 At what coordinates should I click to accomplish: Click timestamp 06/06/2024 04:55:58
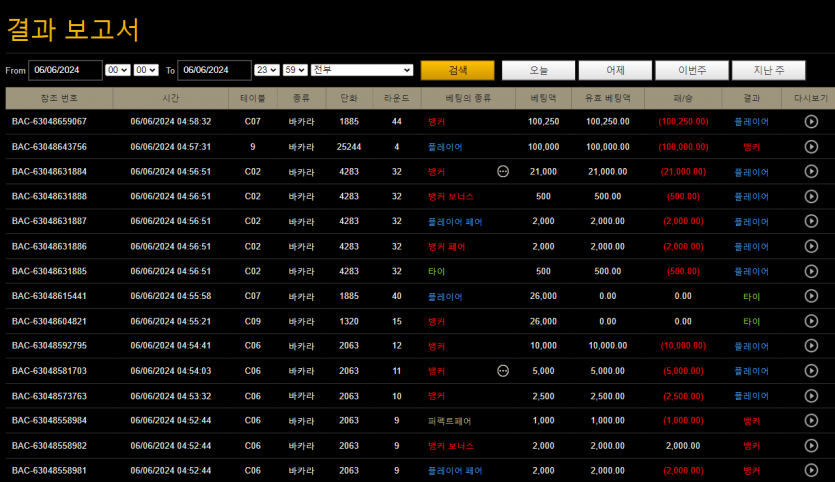pyautogui.click(x=170, y=296)
